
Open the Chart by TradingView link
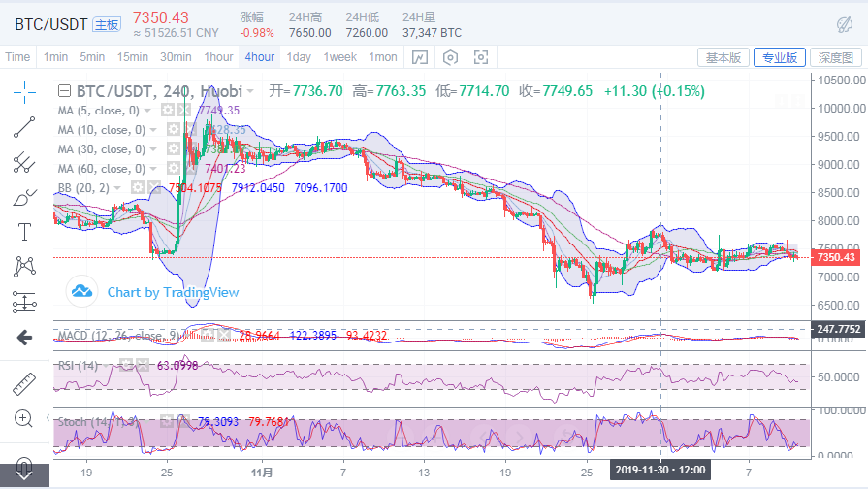point(173,292)
